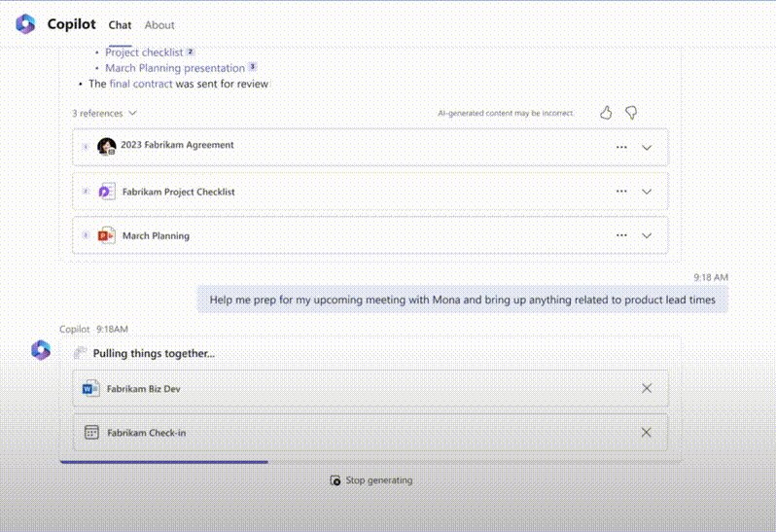Click the Copilot logo in the header

tap(25, 24)
